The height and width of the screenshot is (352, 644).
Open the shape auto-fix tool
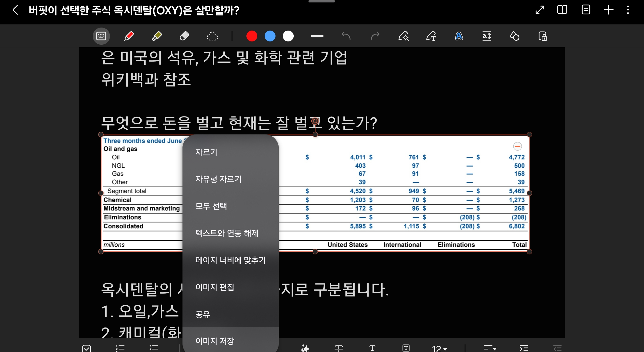point(515,36)
